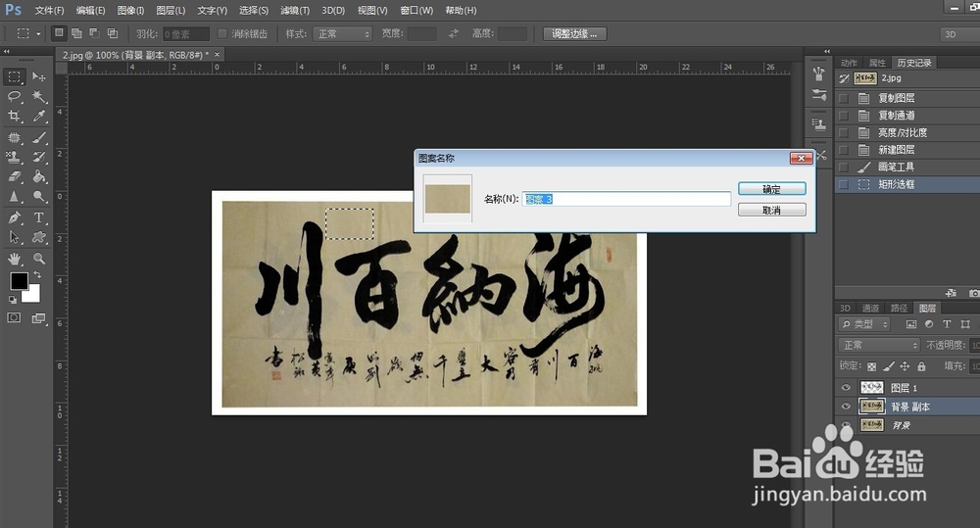Click Subtract from Selection mode icon

tap(94, 33)
